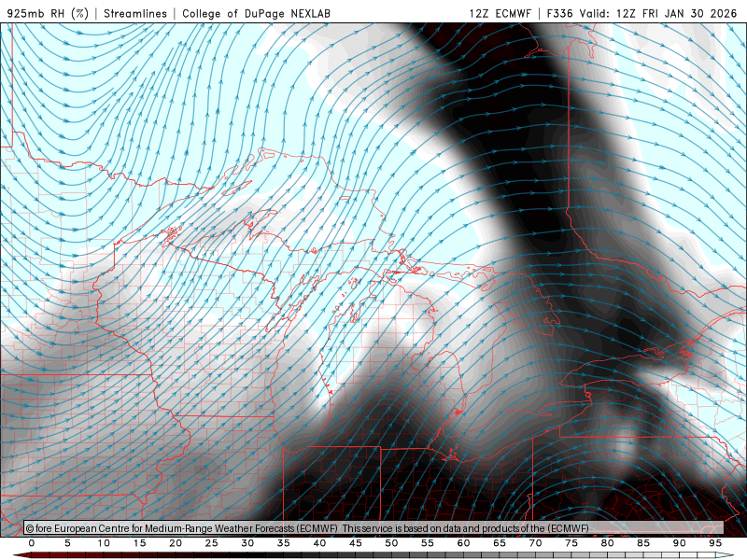This screenshot has height=560, width=747.
Task: Select the "95" value on RH legend
Action: (715, 543)
